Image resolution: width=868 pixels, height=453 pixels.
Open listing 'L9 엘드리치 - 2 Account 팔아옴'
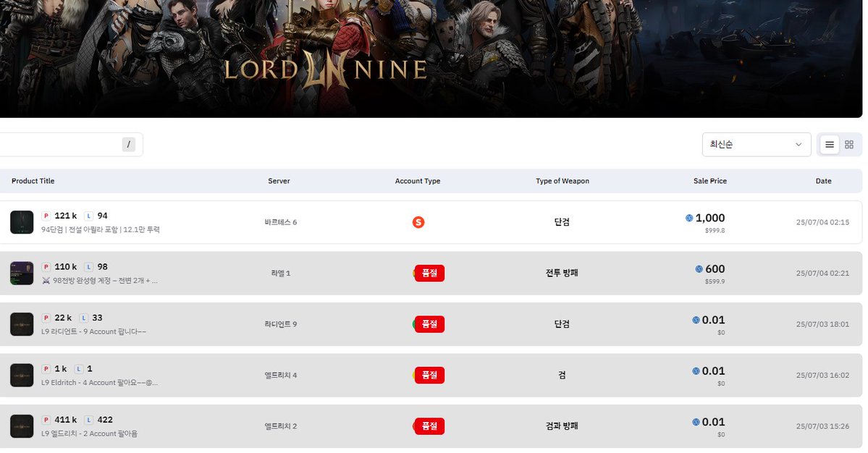click(x=89, y=433)
